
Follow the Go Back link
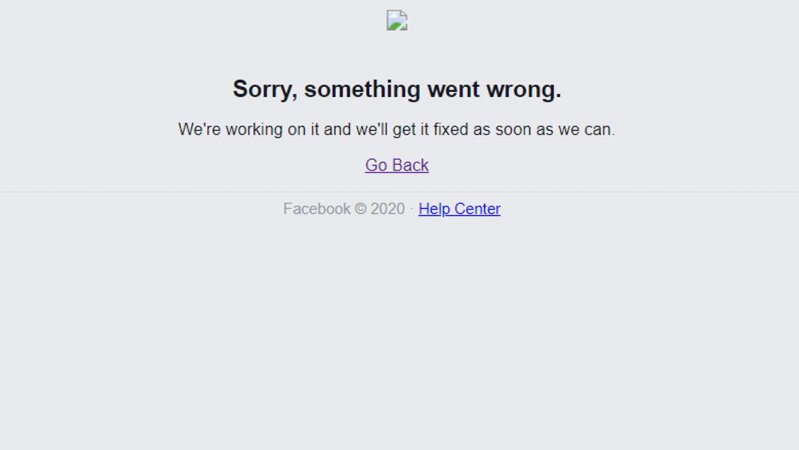(397, 165)
